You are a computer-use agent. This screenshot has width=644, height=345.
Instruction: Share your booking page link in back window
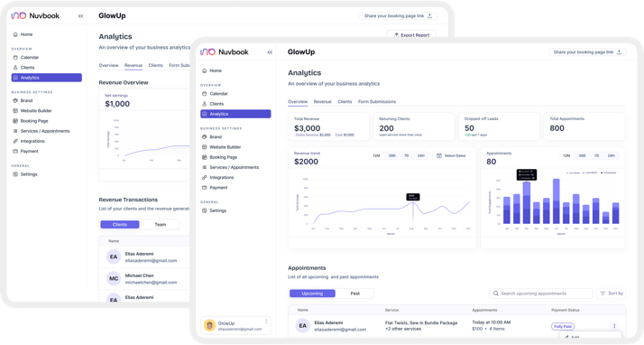click(398, 16)
